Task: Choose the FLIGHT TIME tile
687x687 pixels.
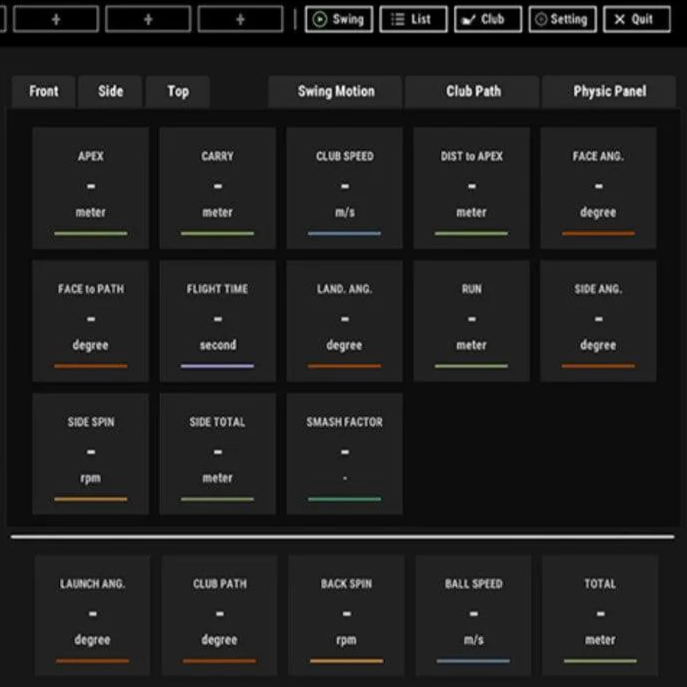Action: 218,320
